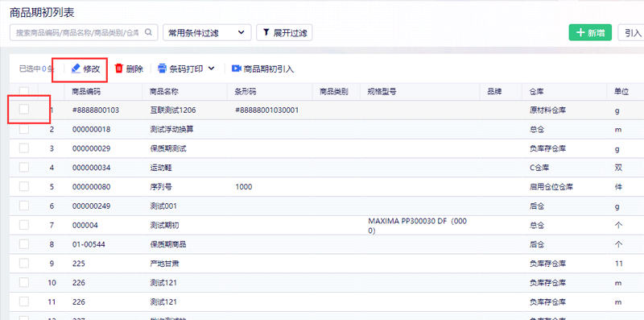Click the 商品类别 column header

click(334, 91)
